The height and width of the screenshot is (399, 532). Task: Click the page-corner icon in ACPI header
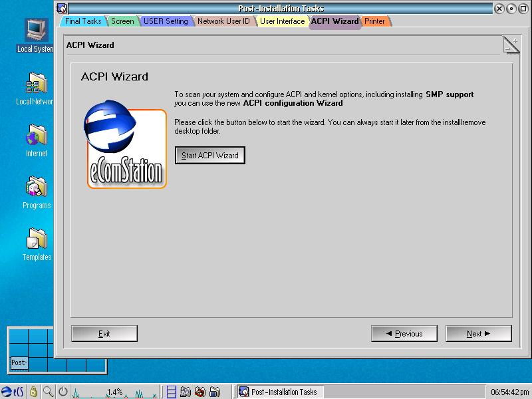pos(511,45)
